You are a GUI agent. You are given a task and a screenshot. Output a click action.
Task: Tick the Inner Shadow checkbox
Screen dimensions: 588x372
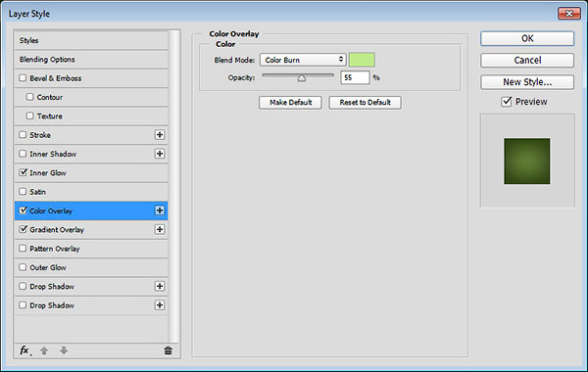tap(23, 154)
